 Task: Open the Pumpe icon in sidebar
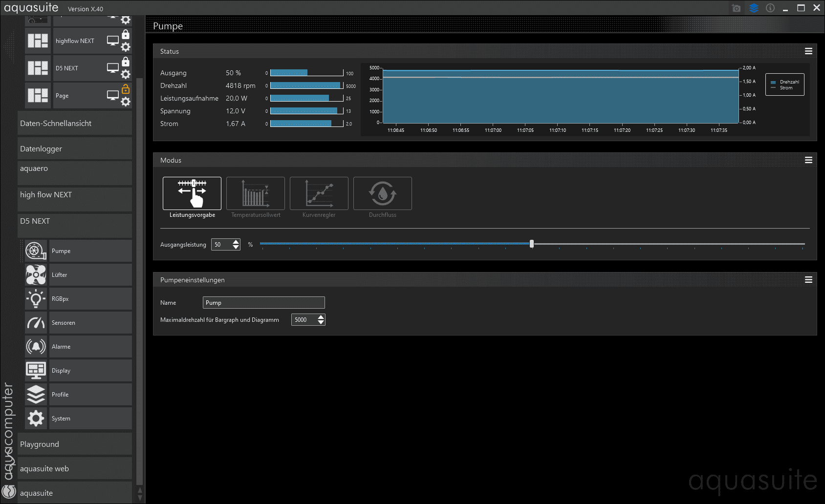click(36, 251)
